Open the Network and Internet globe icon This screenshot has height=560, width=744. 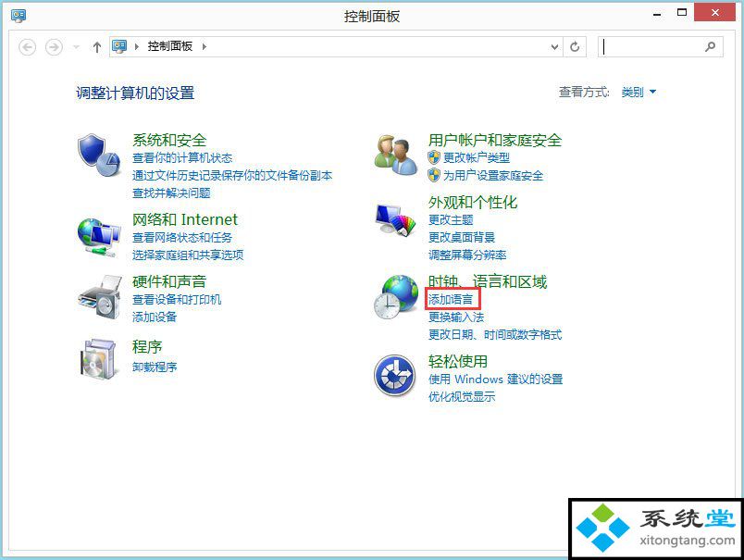tap(99, 237)
